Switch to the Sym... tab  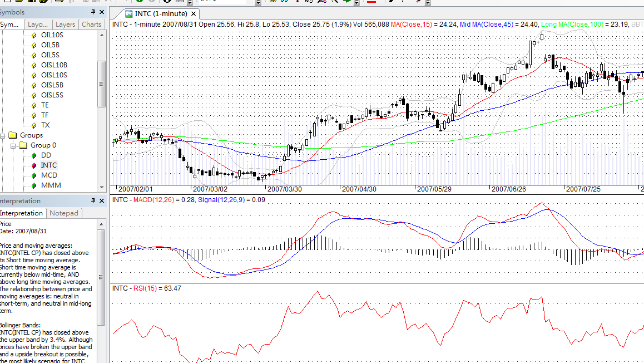pyautogui.click(x=10, y=24)
